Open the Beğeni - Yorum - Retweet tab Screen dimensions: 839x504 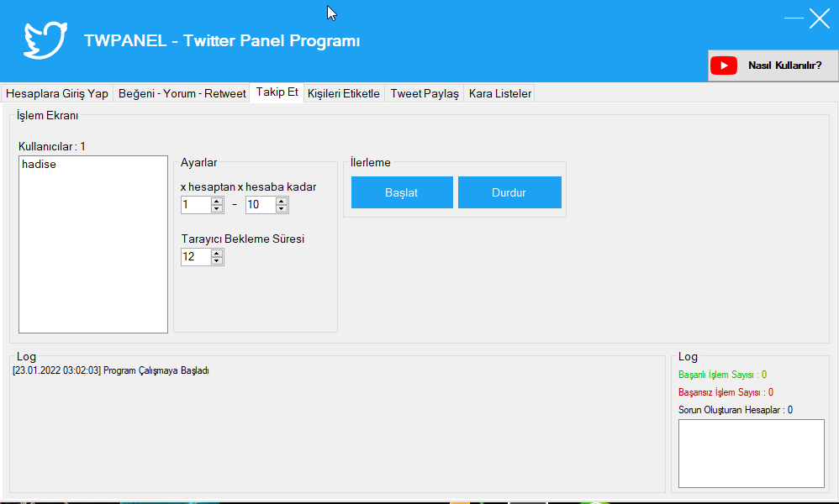coord(182,93)
